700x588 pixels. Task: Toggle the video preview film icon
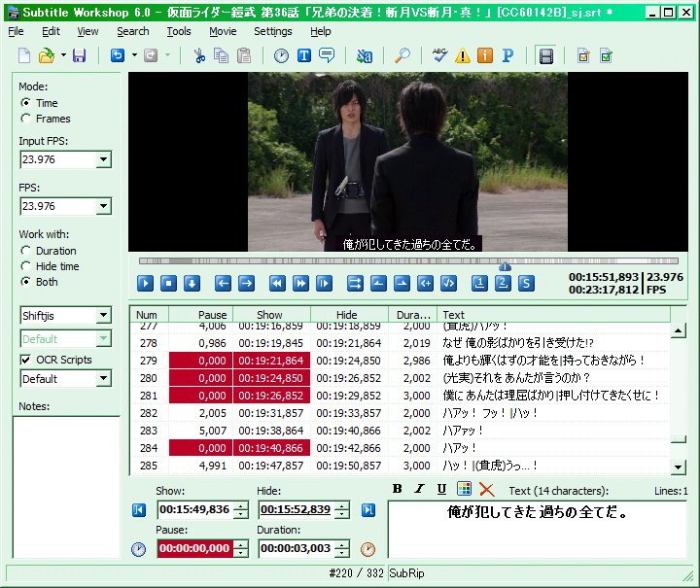[x=546, y=56]
